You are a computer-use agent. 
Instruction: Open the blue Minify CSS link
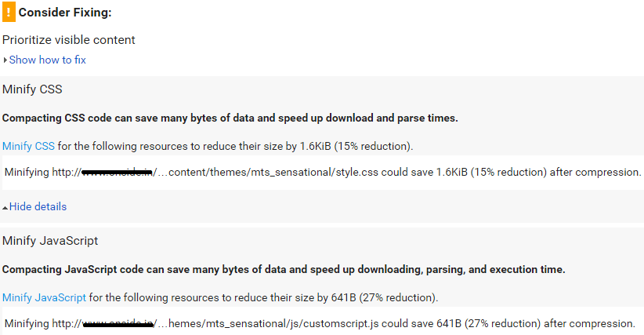(x=28, y=147)
